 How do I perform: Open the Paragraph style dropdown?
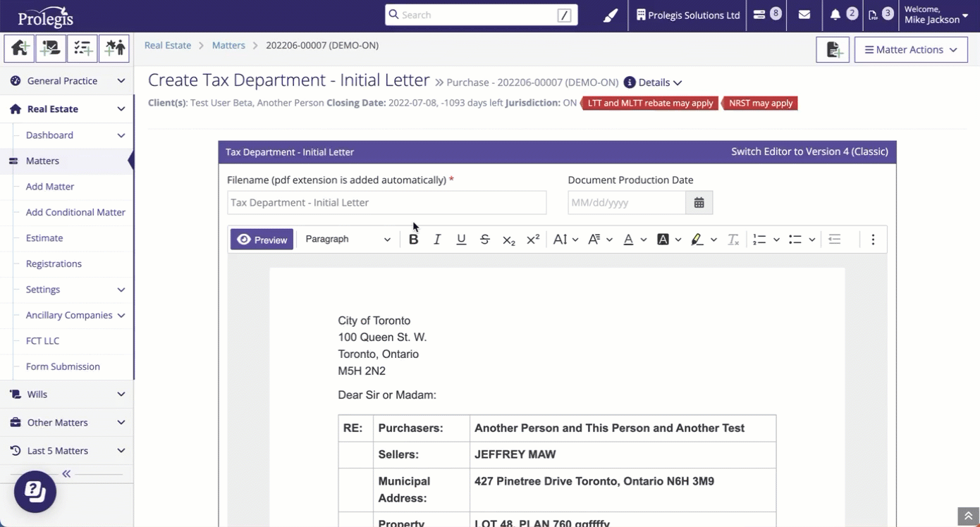(x=348, y=240)
